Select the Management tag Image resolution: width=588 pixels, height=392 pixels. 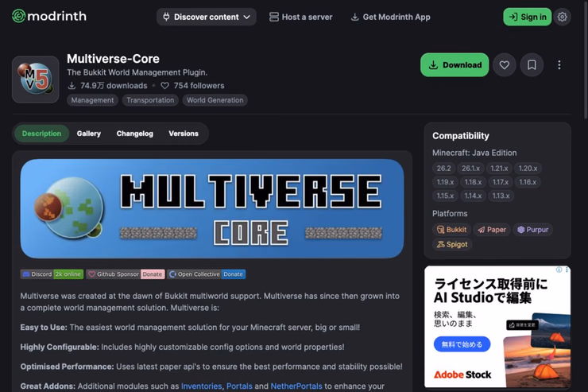tap(92, 100)
